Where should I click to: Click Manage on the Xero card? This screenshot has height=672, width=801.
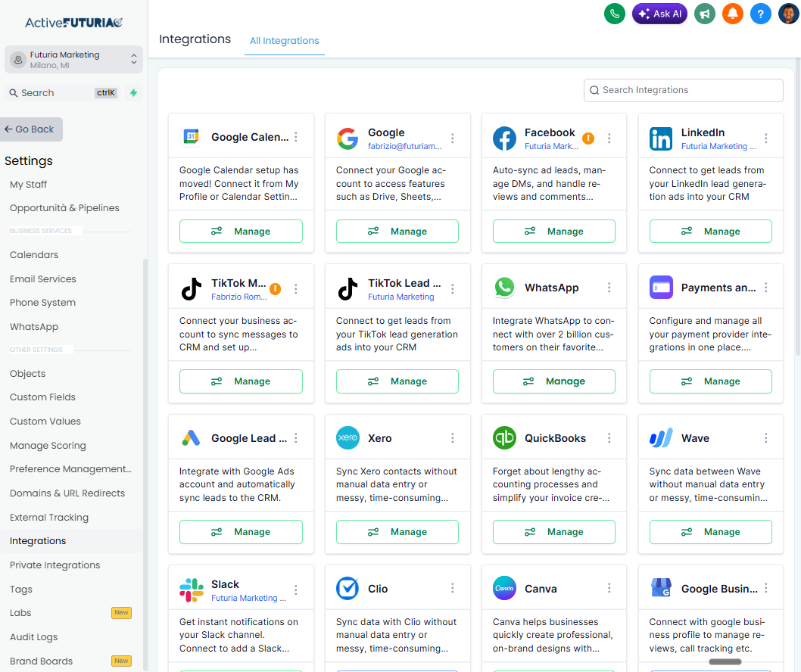pyautogui.click(x=397, y=532)
